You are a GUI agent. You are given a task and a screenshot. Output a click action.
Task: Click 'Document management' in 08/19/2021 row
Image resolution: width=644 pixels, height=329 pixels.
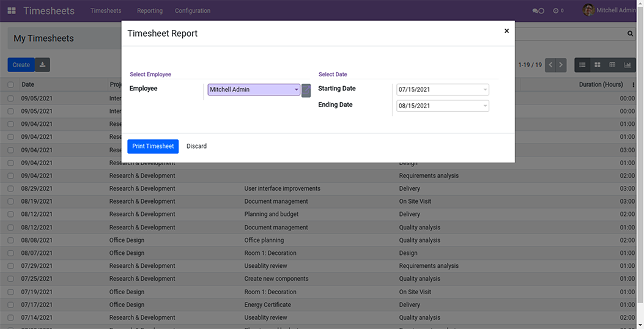[276, 201]
